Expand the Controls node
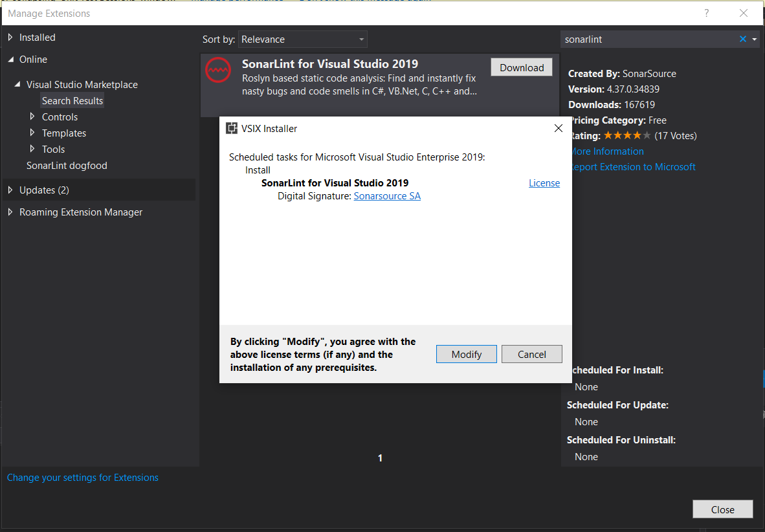The width and height of the screenshot is (765, 532). pos(32,116)
